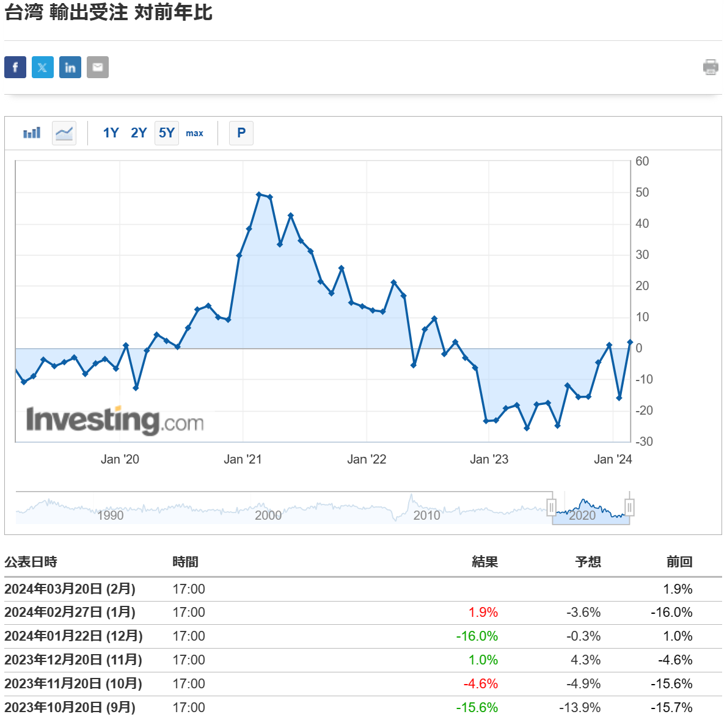Screen dimensions: 727x728
Task: Open the 2023年12月20日 (11月) release row
Action: pos(73,660)
